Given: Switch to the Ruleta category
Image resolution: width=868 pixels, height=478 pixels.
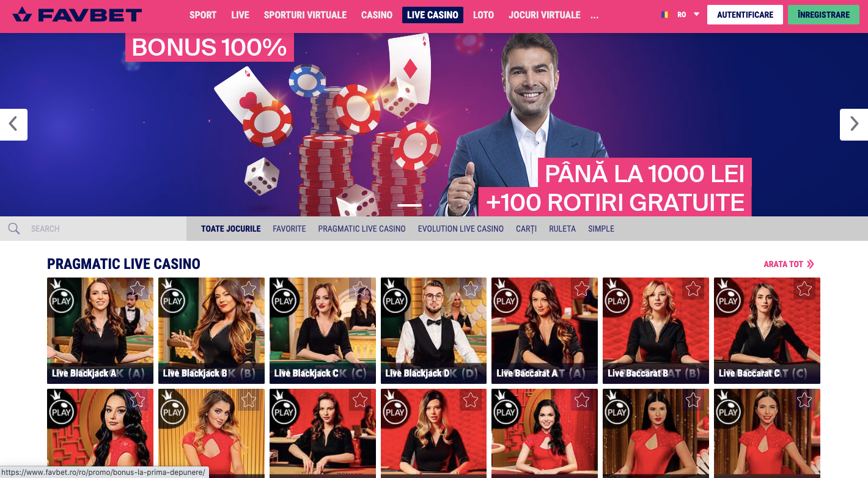Looking at the screenshot, I should click(x=562, y=229).
